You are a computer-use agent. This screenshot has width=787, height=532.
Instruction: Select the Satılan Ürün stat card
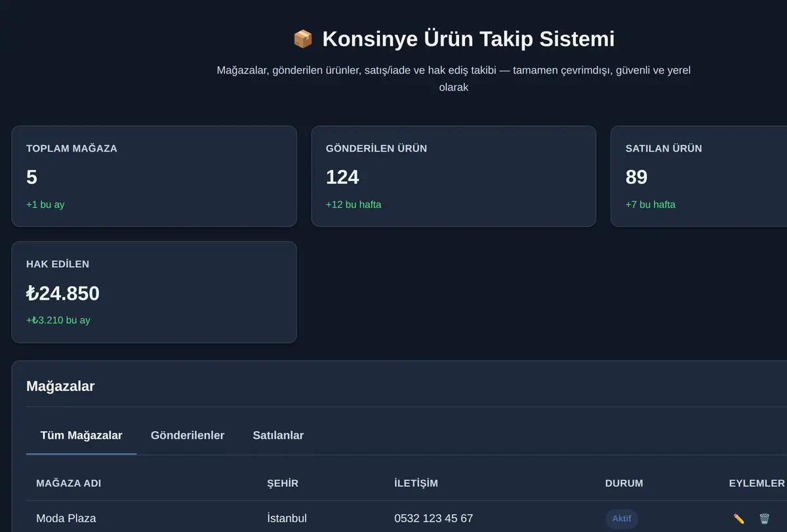click(x=699, y=176)
